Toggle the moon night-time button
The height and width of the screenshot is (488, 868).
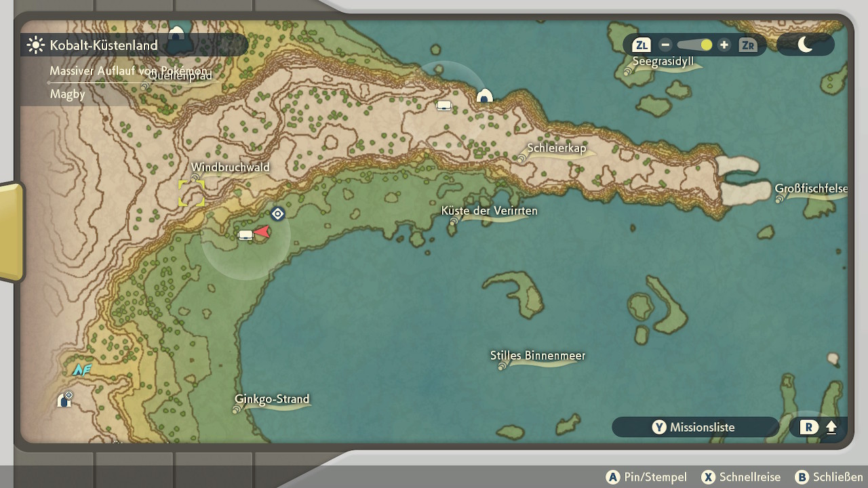[x=805, y=45]
